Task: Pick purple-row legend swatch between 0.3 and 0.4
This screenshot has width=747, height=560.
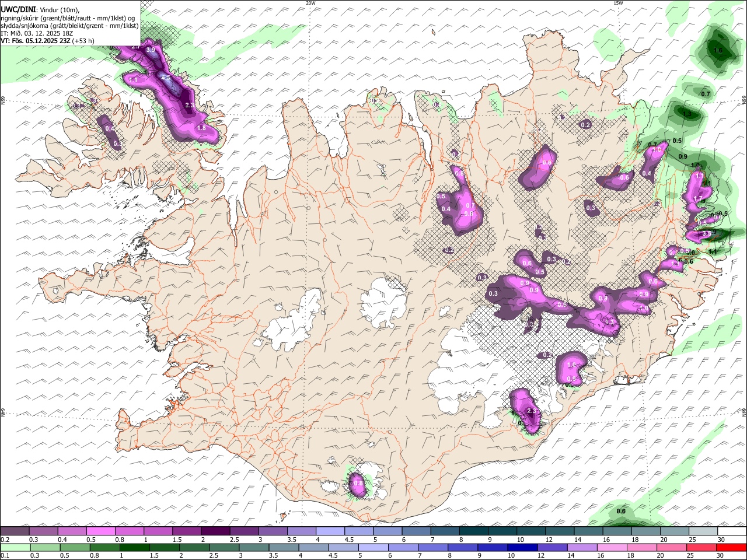Action: coord(44,531)
